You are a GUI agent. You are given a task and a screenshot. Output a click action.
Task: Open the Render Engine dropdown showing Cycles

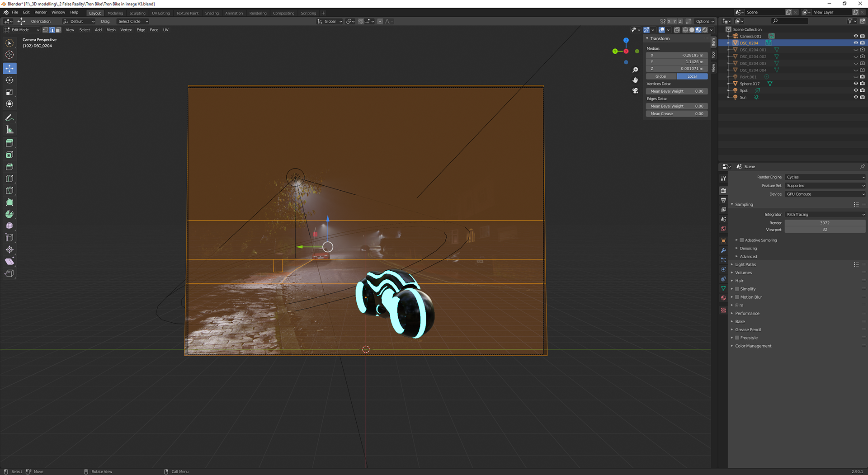[x=825, y=177]
